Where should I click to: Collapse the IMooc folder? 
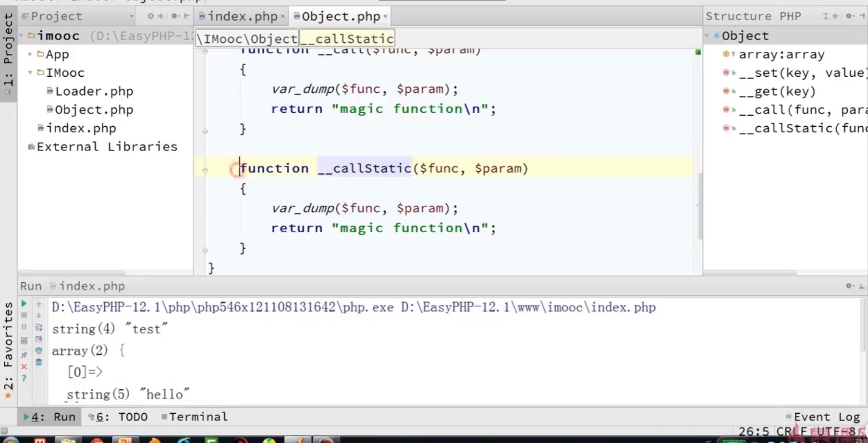point(30,73)
